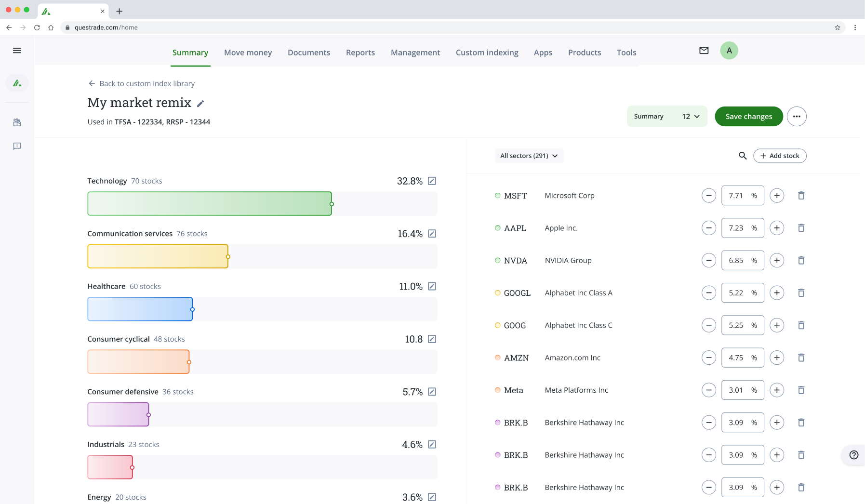Increase AAPL weight with plus
This screenshot has height=504, width=865.
(777, 228)
